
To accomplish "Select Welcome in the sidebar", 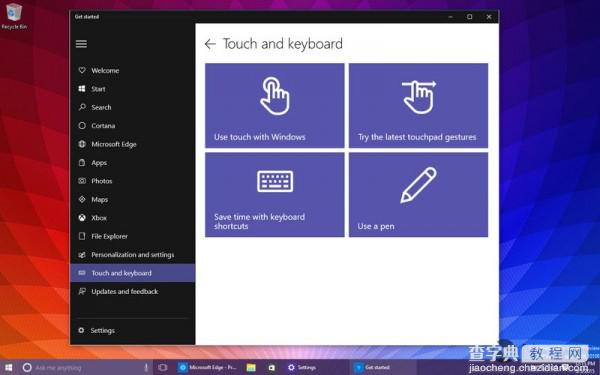I will pos(133,70).
